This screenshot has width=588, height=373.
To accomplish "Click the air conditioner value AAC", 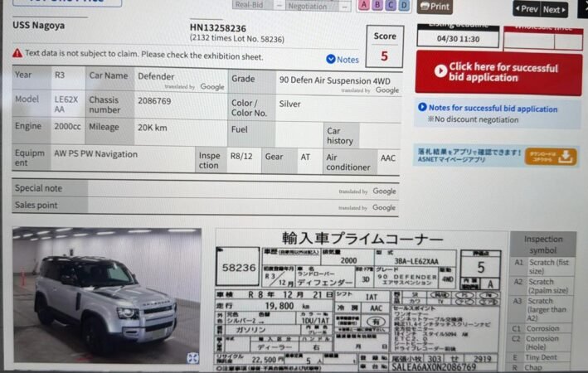I will coord(388,157).
